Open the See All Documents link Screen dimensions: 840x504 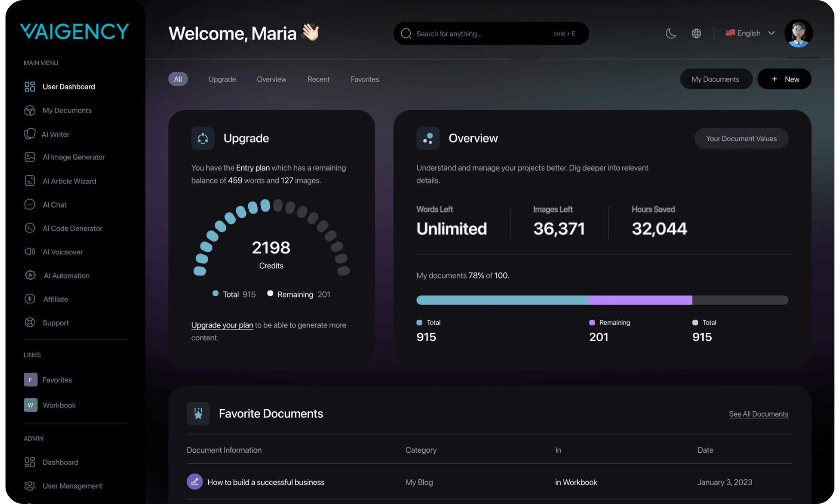[x=758, y=414]
